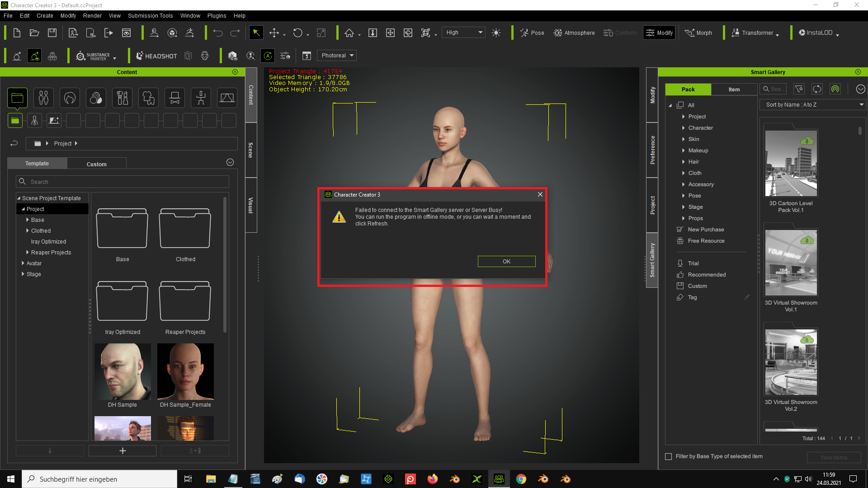Choose the Rotate object tool

[297, 33]
